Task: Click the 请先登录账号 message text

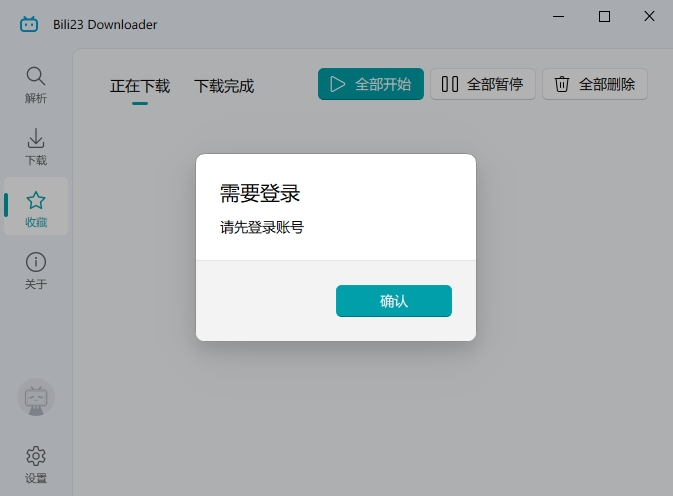Action: (262, 227)
